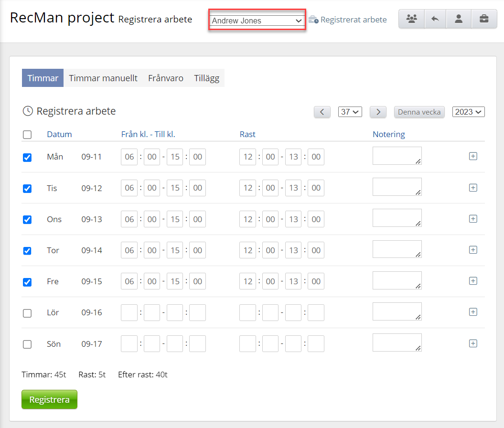Screen dimensions: 504x428
Task: Go to next week arrow
Action: [378, 112]
